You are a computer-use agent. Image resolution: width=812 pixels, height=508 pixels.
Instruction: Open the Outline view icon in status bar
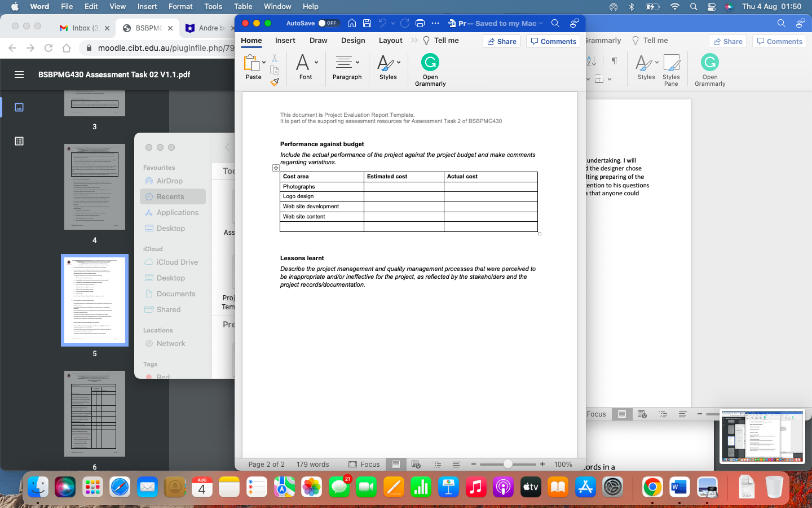(436, 465)
